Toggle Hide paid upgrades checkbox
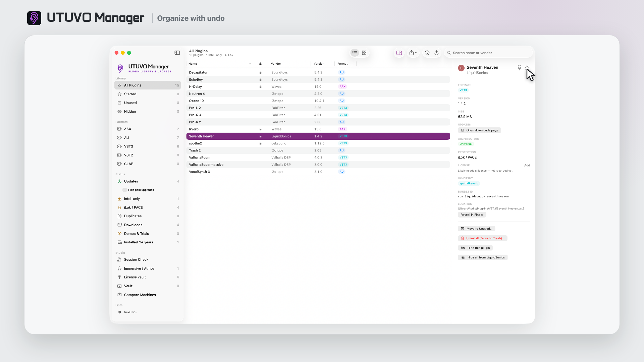 click(125, 190)
